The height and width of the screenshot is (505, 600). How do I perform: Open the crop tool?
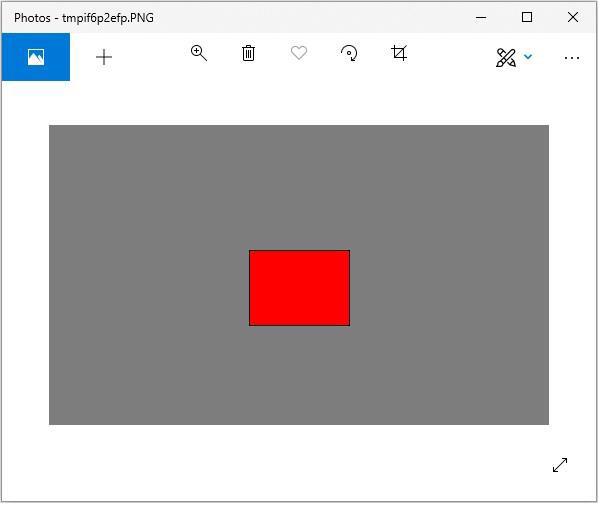pyautogui.click(x=399, y=54)
